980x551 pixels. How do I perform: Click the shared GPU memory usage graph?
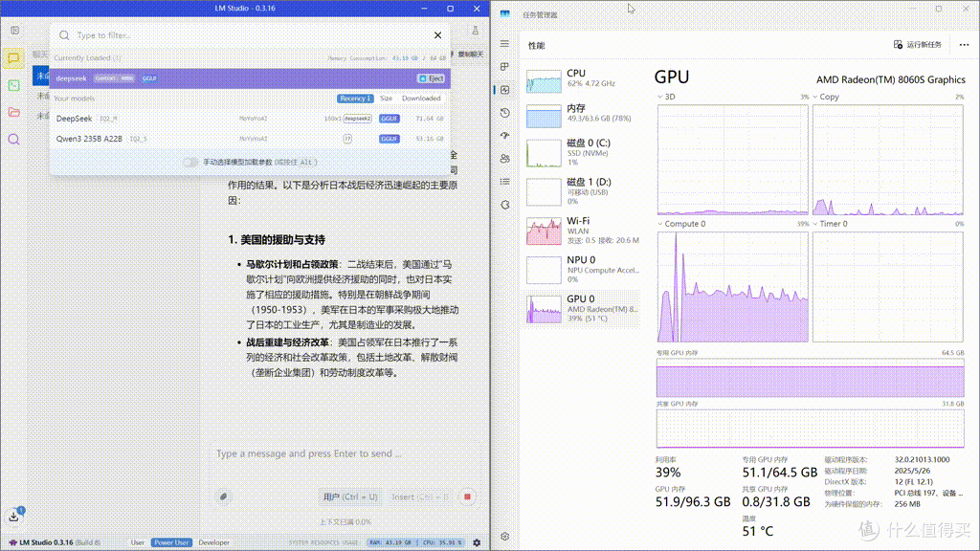point(810,430)
